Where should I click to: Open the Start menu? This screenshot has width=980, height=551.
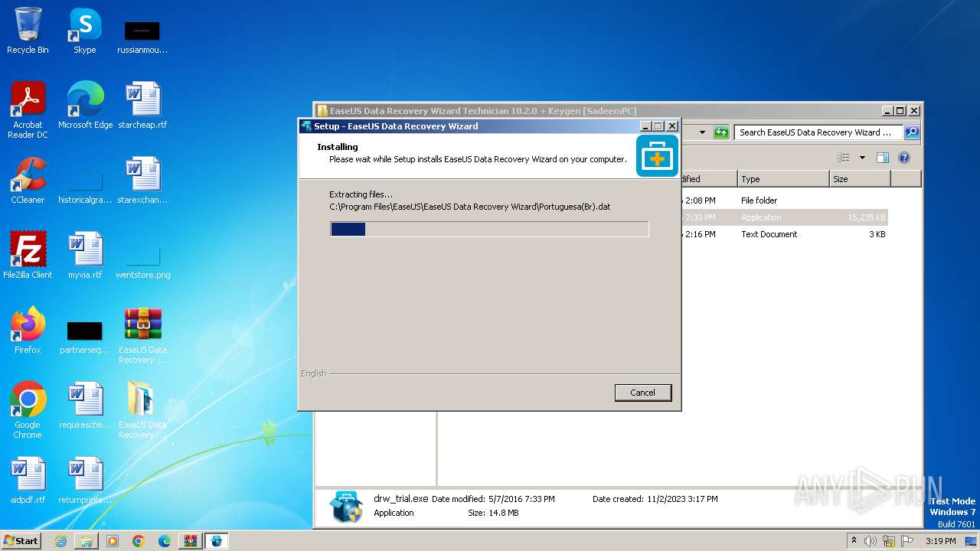coord(21,540)
